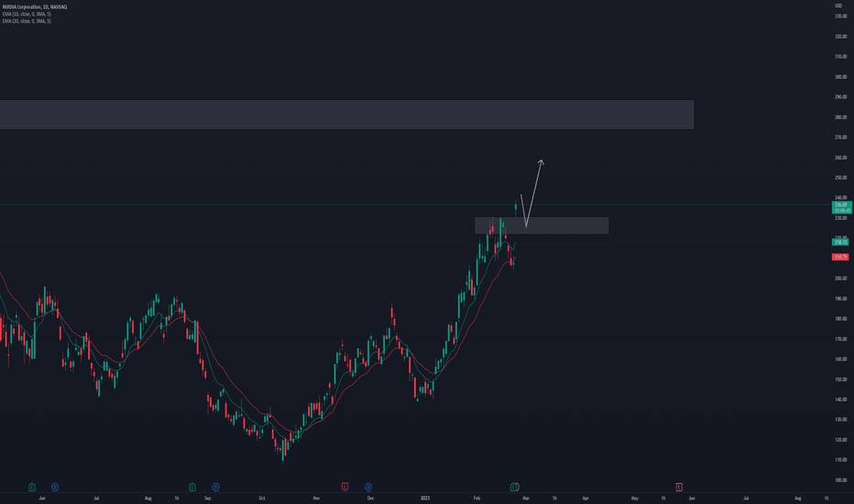Click the Oct label on time axis

262,498
